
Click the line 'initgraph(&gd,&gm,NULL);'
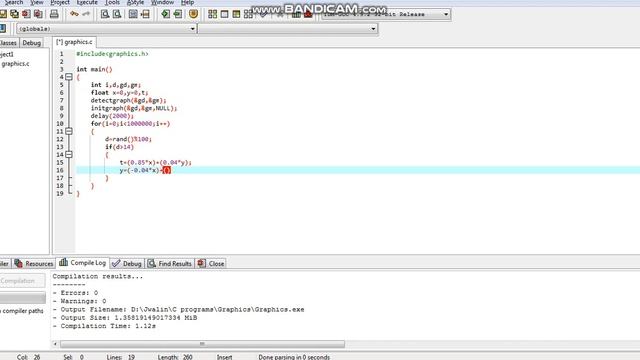pos(134,108)
